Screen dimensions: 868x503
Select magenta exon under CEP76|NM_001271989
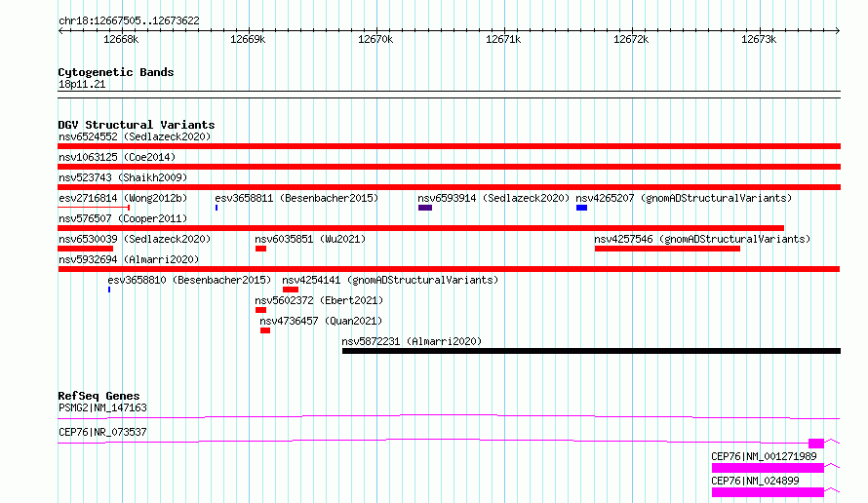(768, 468)
